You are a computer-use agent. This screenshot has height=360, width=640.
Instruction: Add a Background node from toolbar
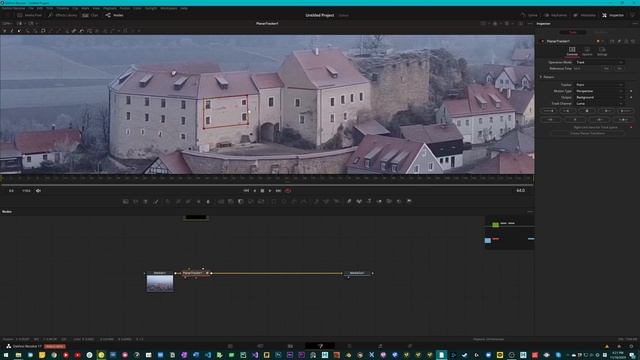click(x=126, y=201)
